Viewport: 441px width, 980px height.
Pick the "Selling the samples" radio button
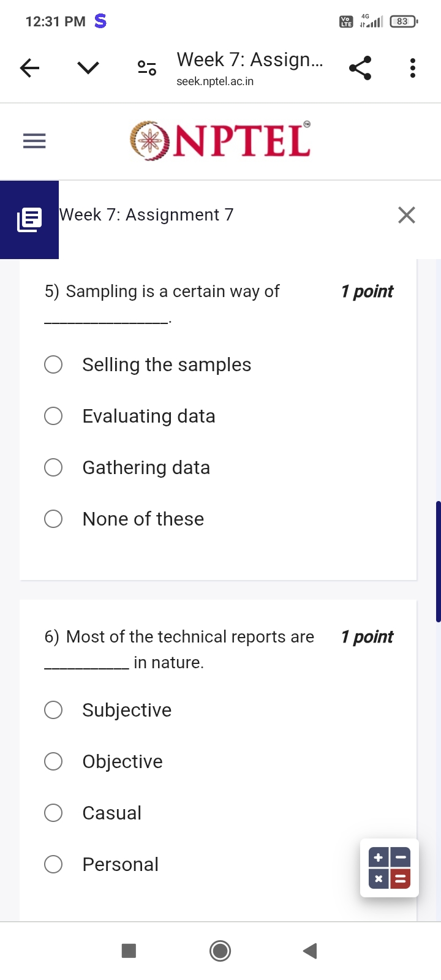tap(53, 364)
